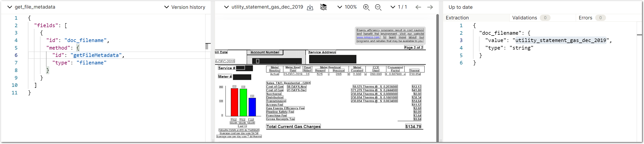Click the "filename" type value on line 7
Screen dimensions: 644x144
[x=91, y=63]
